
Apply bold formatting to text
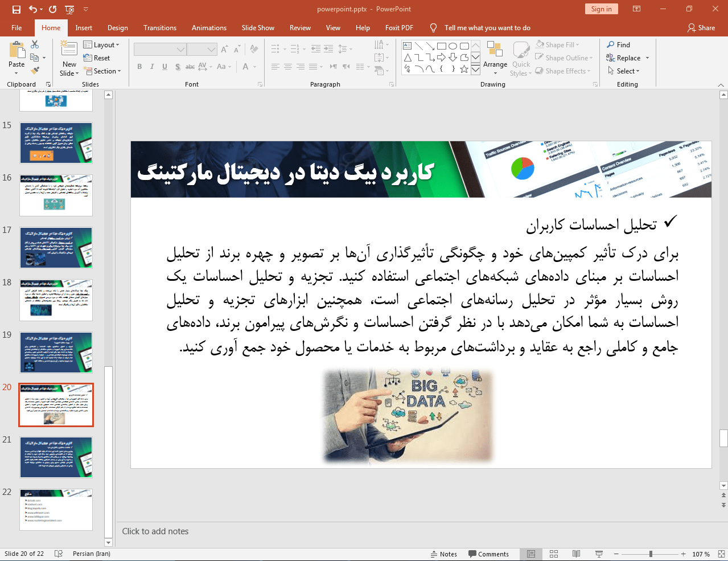tap(139, 67)
